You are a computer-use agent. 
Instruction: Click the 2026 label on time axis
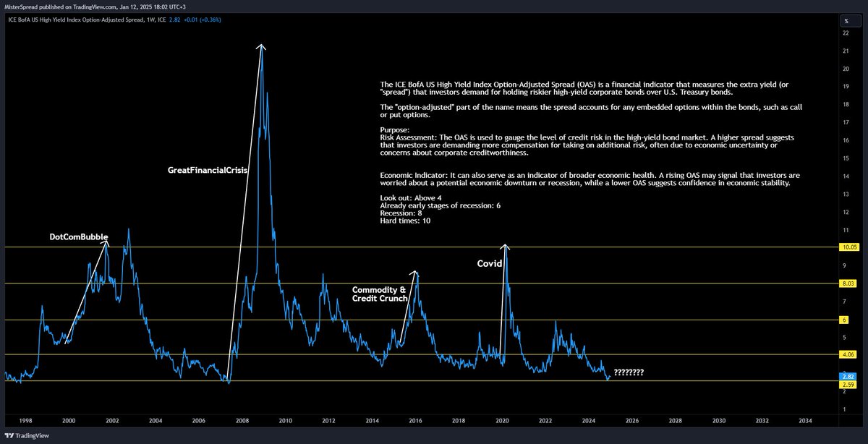(x=632, y=419)
